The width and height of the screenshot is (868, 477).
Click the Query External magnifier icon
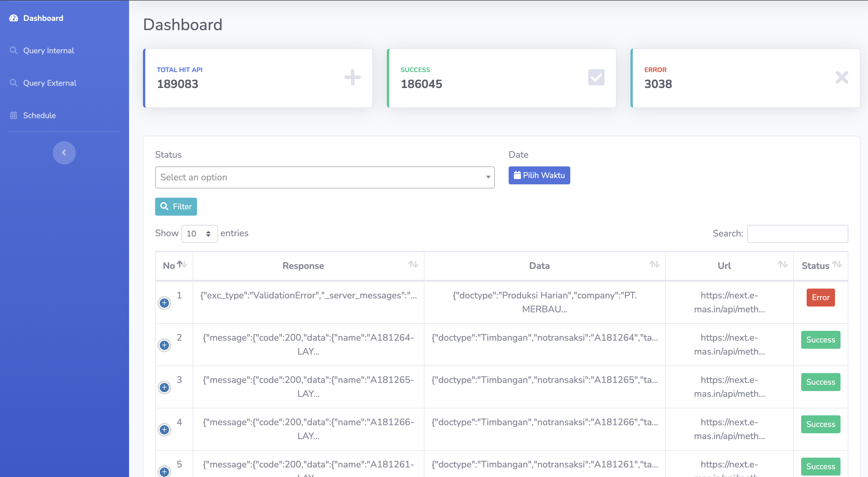click(14, 83)
